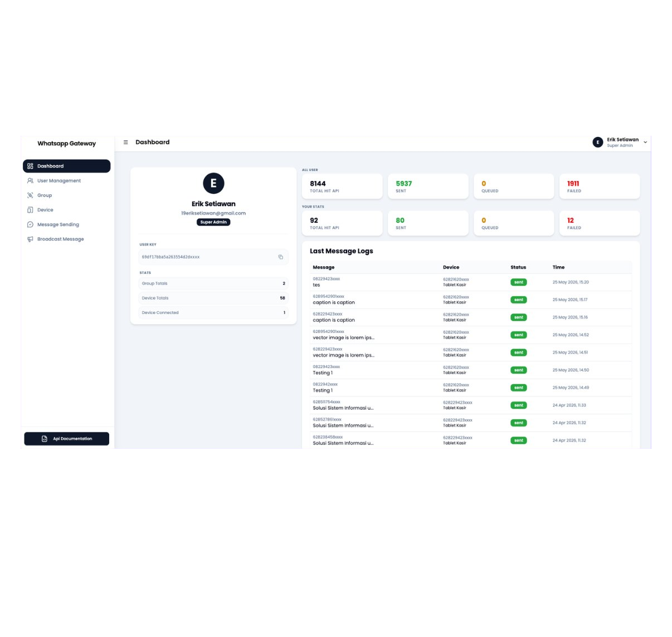The image size is (672, 637).
Task: Click the Message column header
Action: click(324, 267)
